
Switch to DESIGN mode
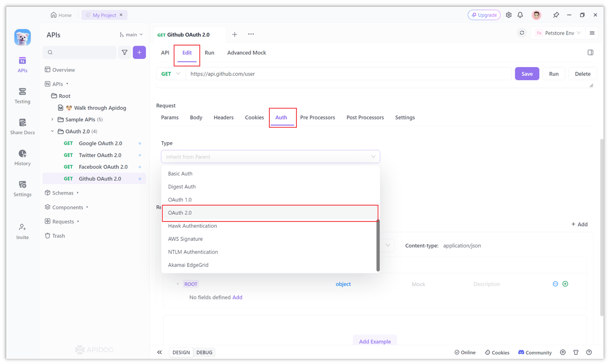[x=181, y=352]
